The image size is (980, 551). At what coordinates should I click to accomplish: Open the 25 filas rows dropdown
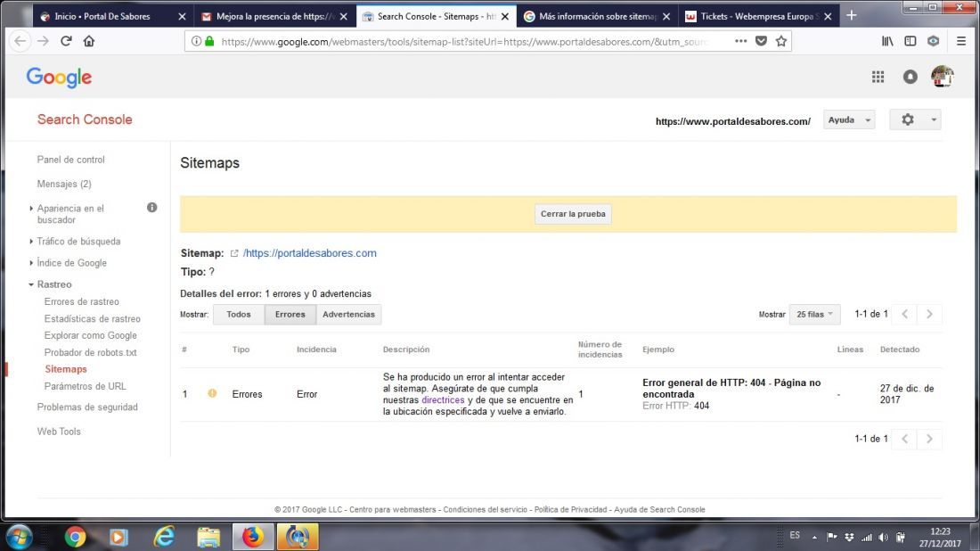pyautogui.click(x=814, y=315)
